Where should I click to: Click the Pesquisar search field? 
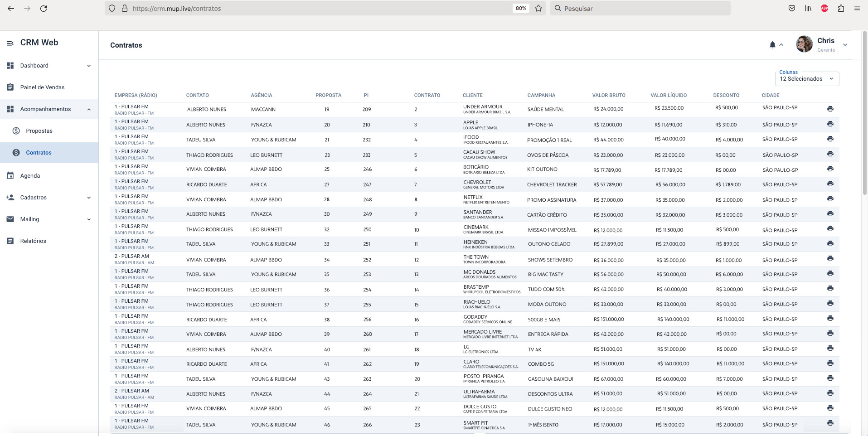coord(640,8)
